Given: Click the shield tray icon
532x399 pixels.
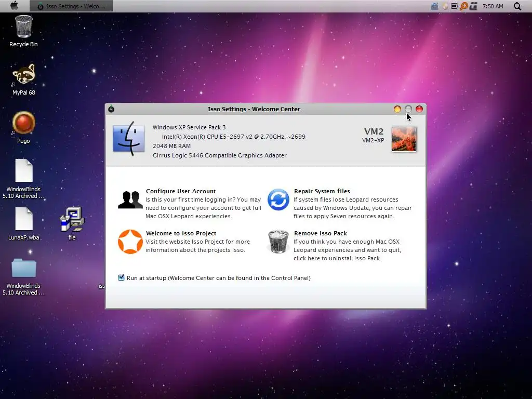Looking at the screenshot, I should (x=445, y=6).
